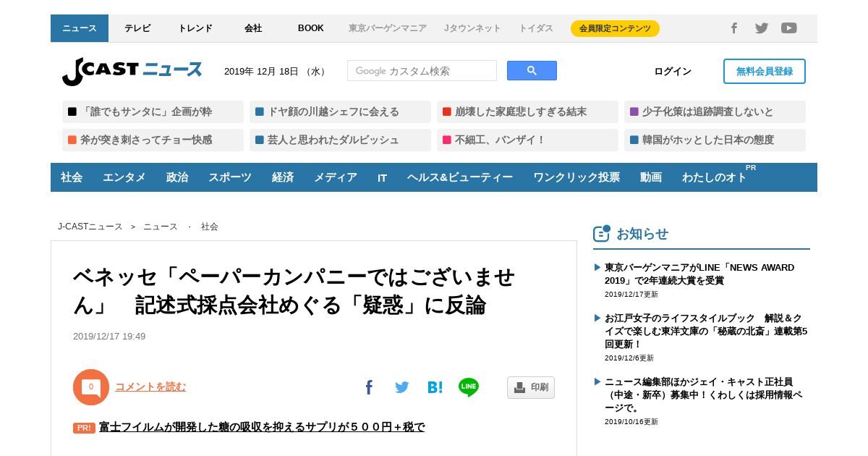Share article on LINE
The height and width of the screenshot is (456, 868).
[x=469, y=387]
